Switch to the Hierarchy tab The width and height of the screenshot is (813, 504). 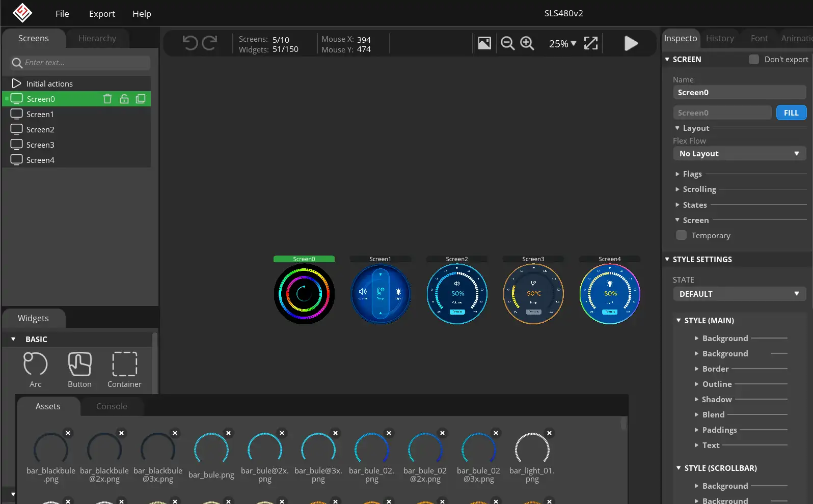(x=97, y=39)
